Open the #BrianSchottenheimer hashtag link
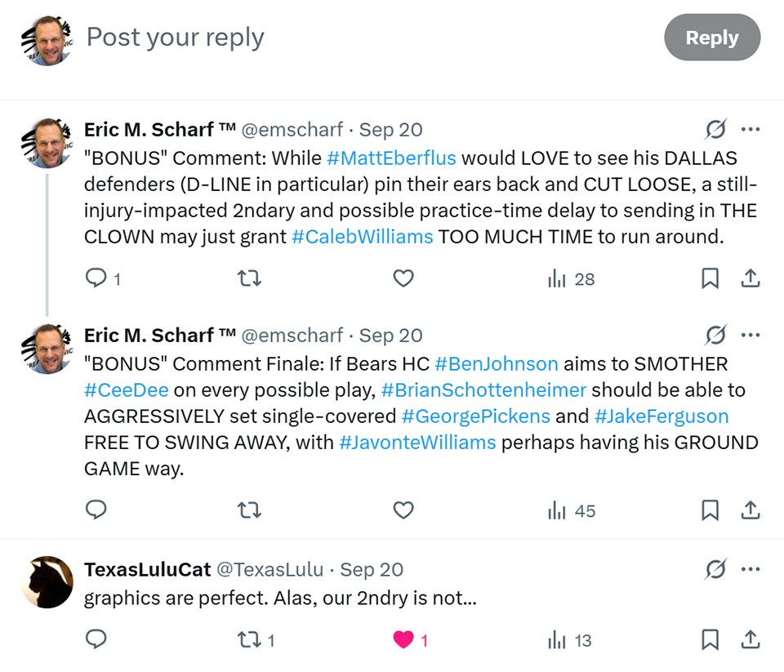784x672 pixels. 483,389
